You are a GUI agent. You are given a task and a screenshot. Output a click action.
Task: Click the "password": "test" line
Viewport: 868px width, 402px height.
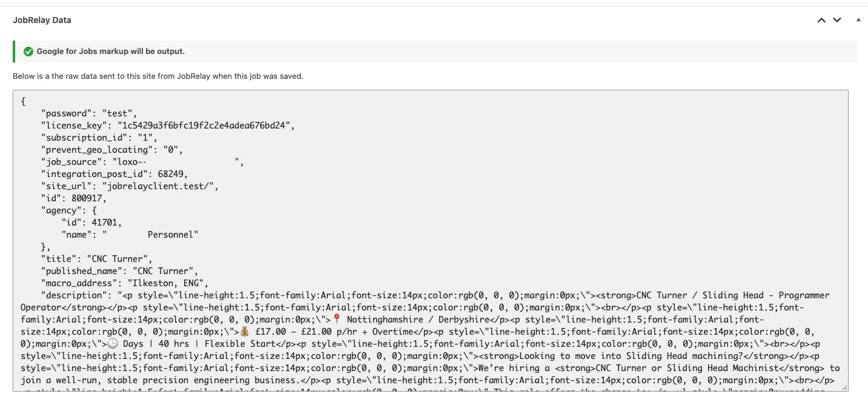(x=90, y=113)
